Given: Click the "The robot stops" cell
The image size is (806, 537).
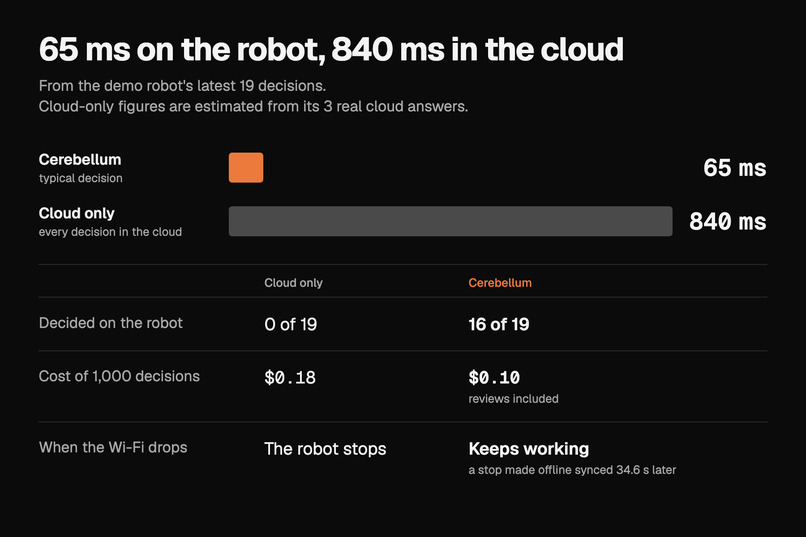Looking at the screenshot, I should click(x=325, y=449).
